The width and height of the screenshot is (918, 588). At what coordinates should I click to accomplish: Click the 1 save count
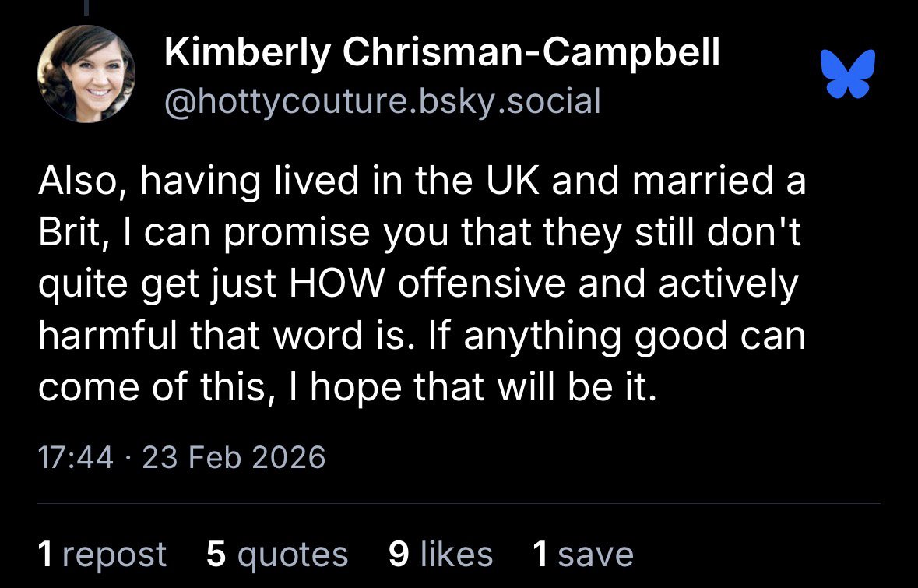[x=582, y=554]
